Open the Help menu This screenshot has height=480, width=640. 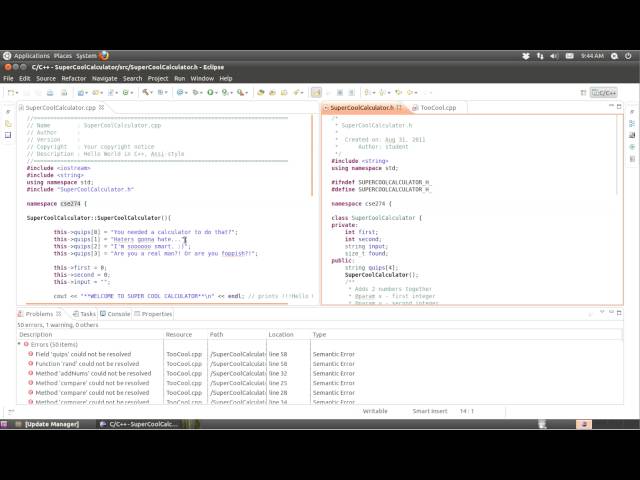coord(226,78)
